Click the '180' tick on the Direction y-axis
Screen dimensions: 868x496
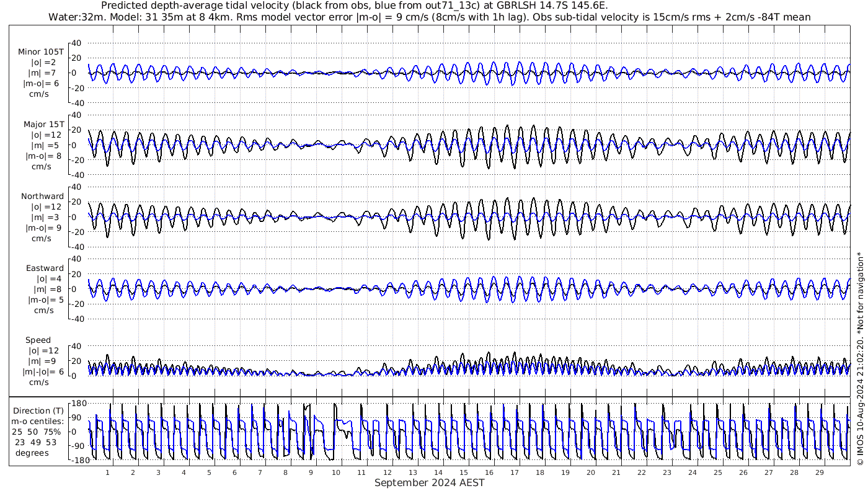coord(78,404)
